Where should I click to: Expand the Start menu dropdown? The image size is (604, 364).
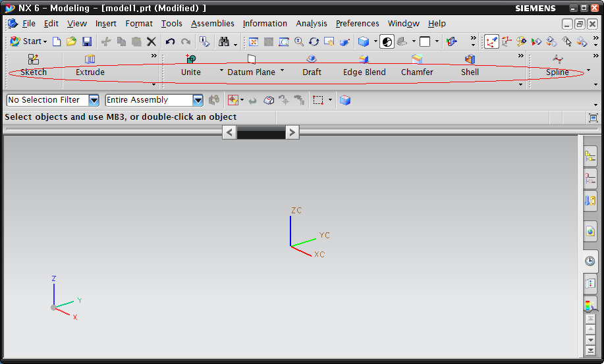45,41
